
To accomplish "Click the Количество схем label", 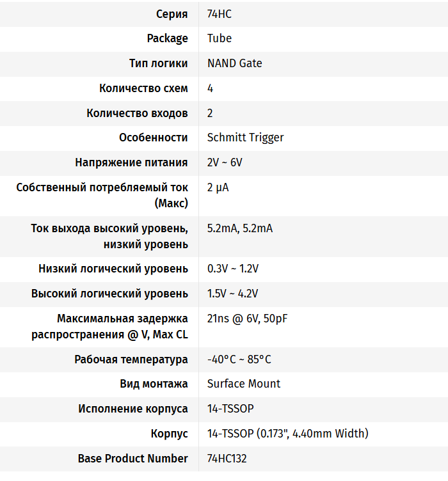I will tap(143, 88).
